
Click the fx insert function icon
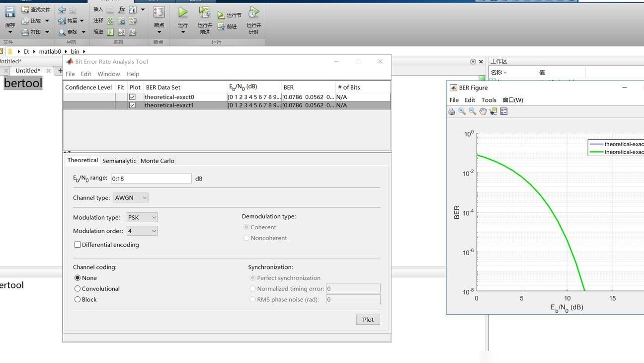(x=121, y=9)
